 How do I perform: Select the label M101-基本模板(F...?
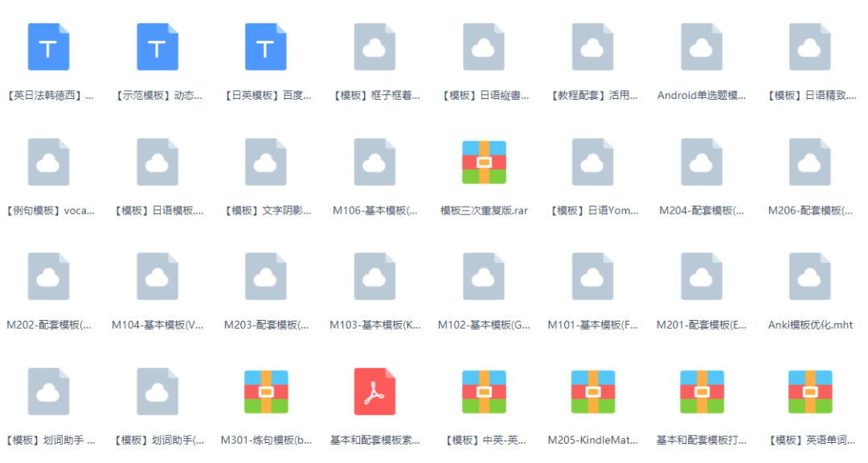[593, 325]
